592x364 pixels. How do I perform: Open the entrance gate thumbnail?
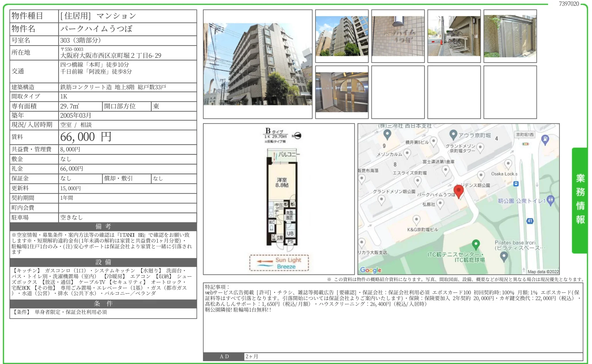pyautogui.click(x=510, y=36)
